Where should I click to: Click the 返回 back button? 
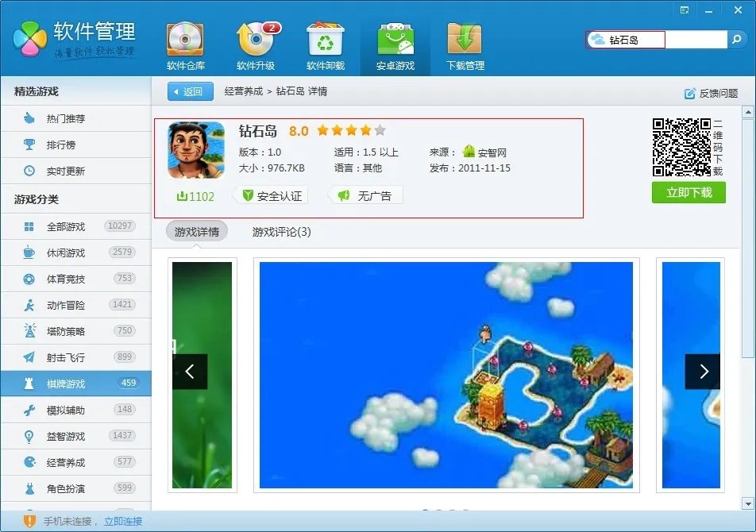(x=191, y=92)
